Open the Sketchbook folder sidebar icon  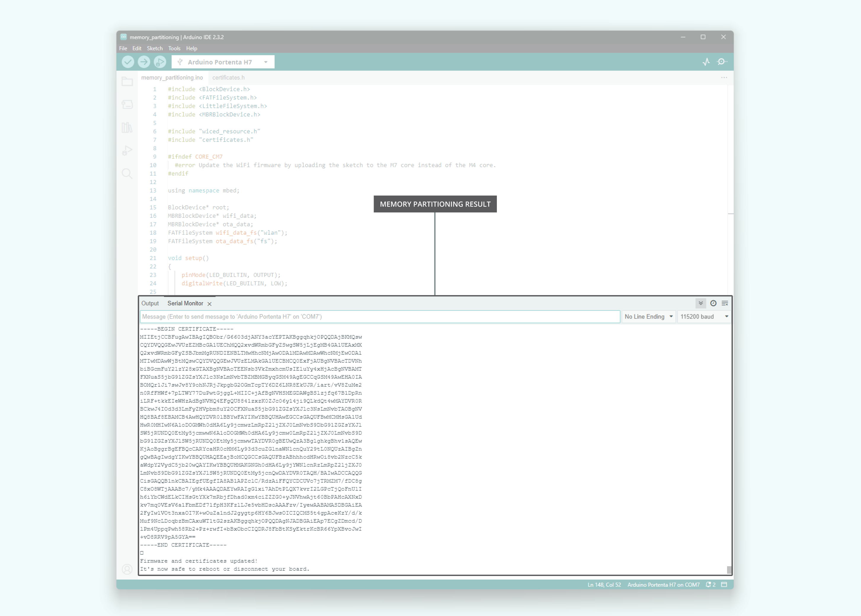coord(127,81)
